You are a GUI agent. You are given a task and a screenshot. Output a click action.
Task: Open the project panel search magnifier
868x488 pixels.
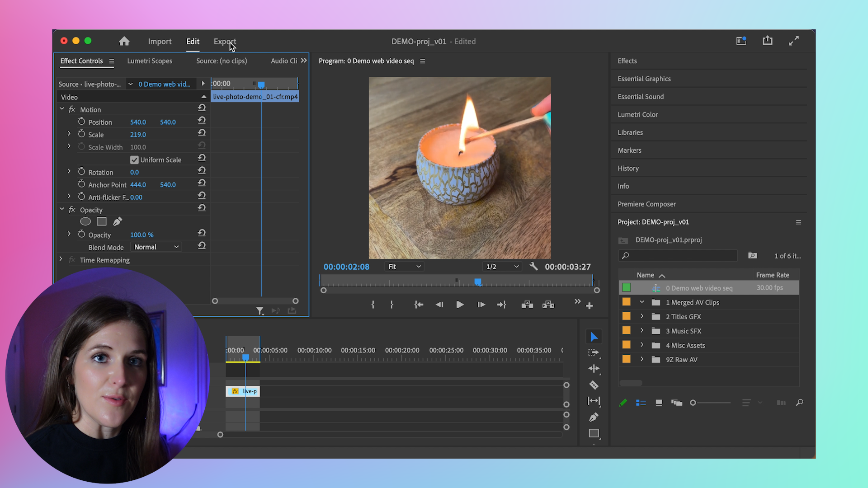tap(800, 403)
